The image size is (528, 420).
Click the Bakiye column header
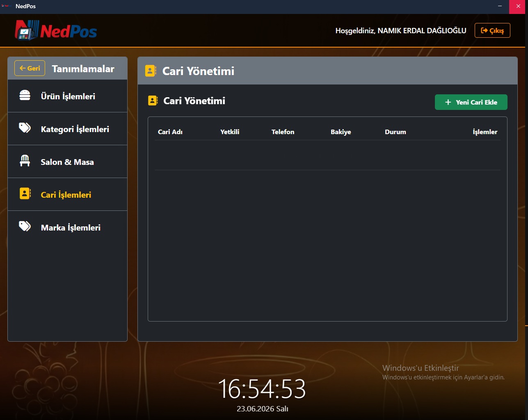(341, 132)
